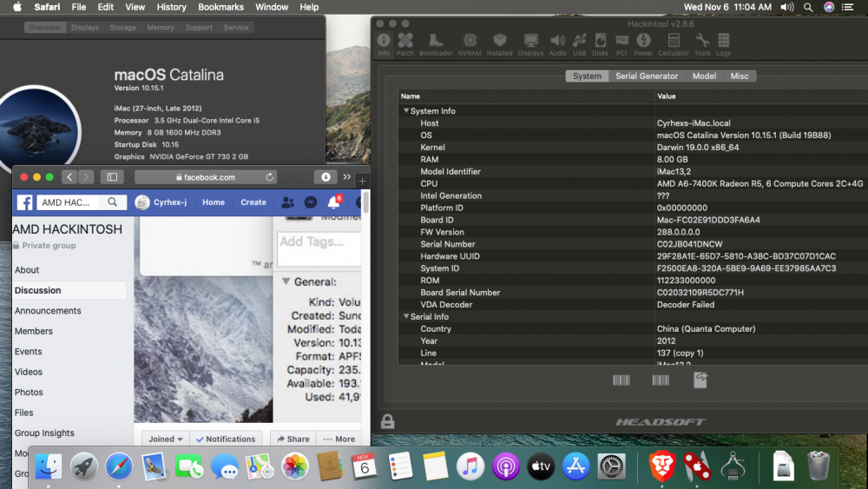868x489 pixels.
Task: Open Facebook friend requests icon
Action: (287, 202)
